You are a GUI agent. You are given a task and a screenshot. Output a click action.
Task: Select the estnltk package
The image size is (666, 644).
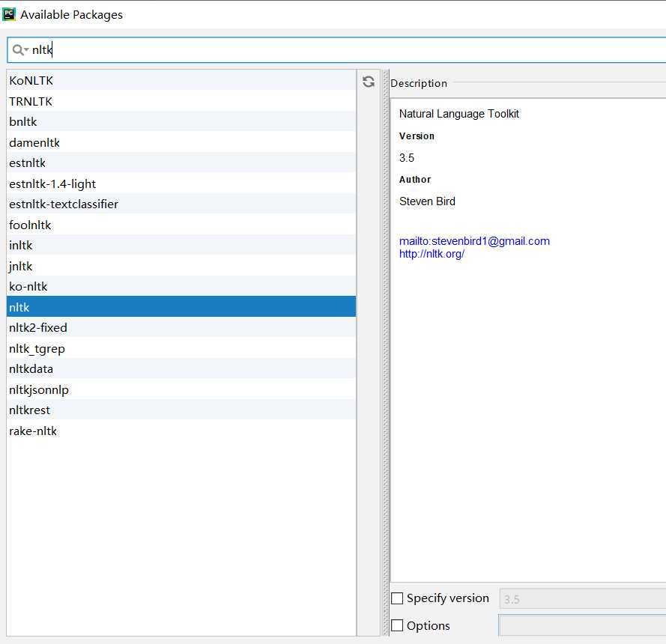pos(181,163)
